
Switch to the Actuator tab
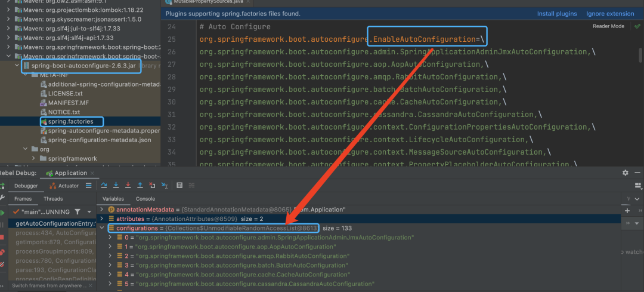tap(64, 186)
